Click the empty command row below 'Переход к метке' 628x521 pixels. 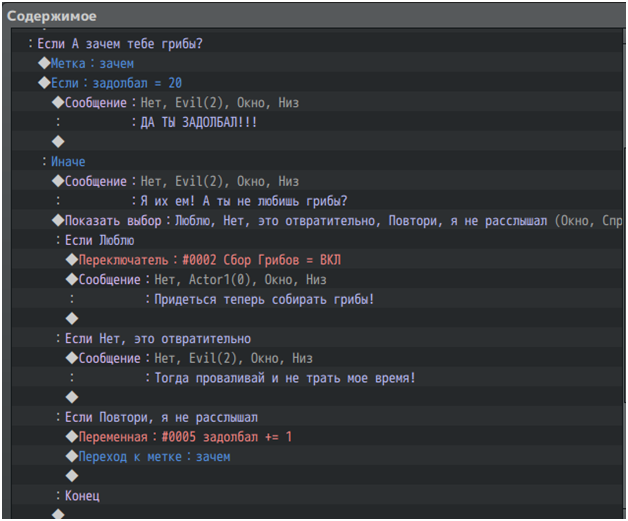pyautogui.click(x=72, y=476)
